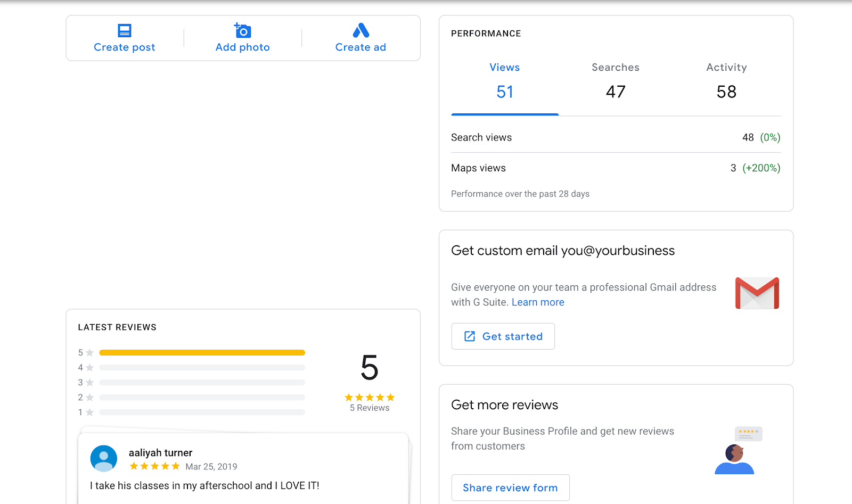Viewport: 852px width, 504px height.
Task: Click the Maps views row label
Action: tap(478, 168)
